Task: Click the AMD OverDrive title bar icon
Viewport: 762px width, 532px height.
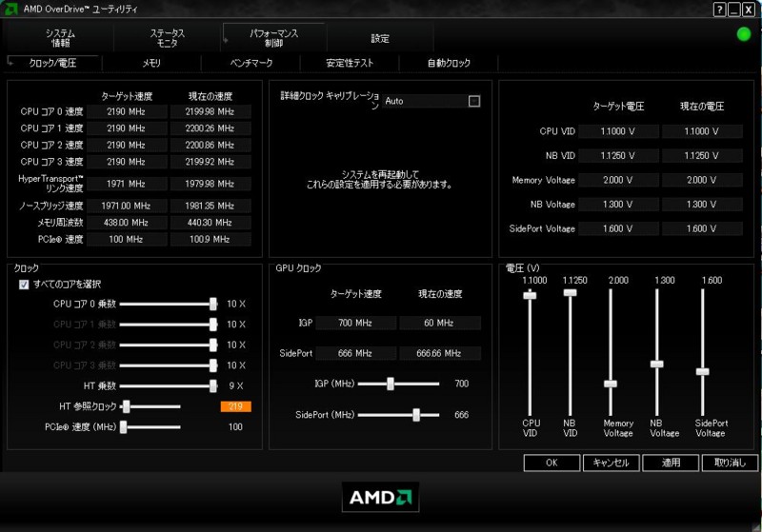Action: 10,9
